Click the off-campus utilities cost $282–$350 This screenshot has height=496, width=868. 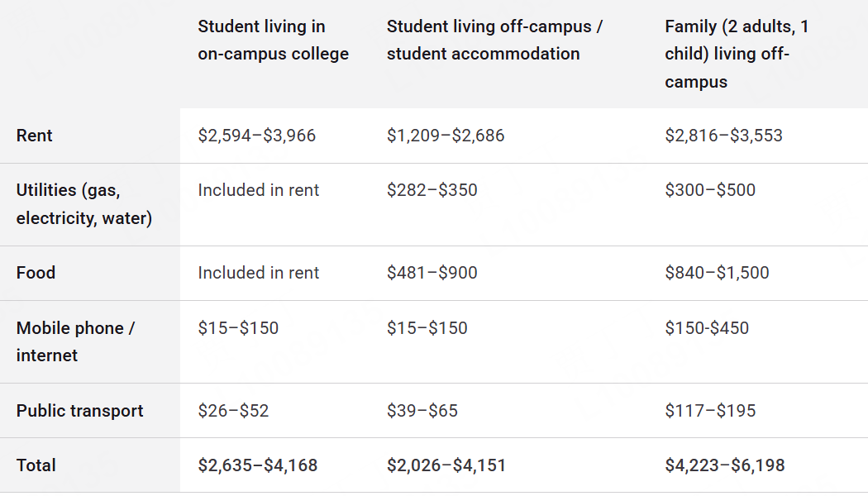(x=432, y=190)
